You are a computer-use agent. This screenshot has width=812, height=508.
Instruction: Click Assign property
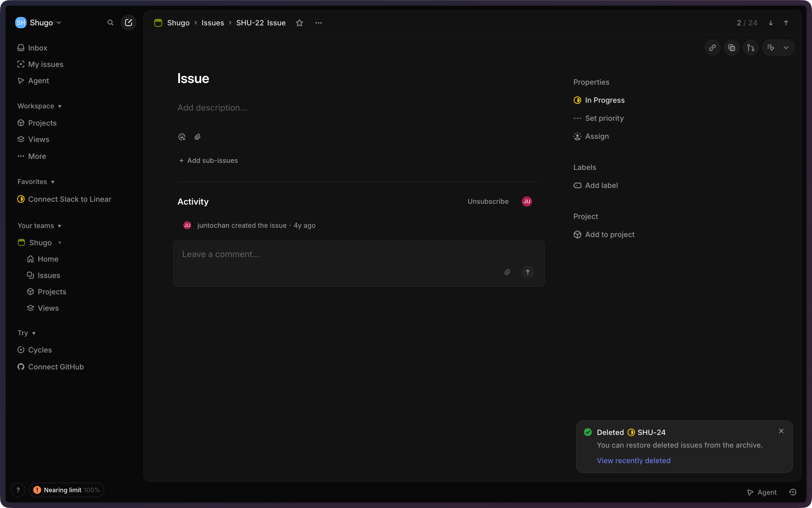591,136
